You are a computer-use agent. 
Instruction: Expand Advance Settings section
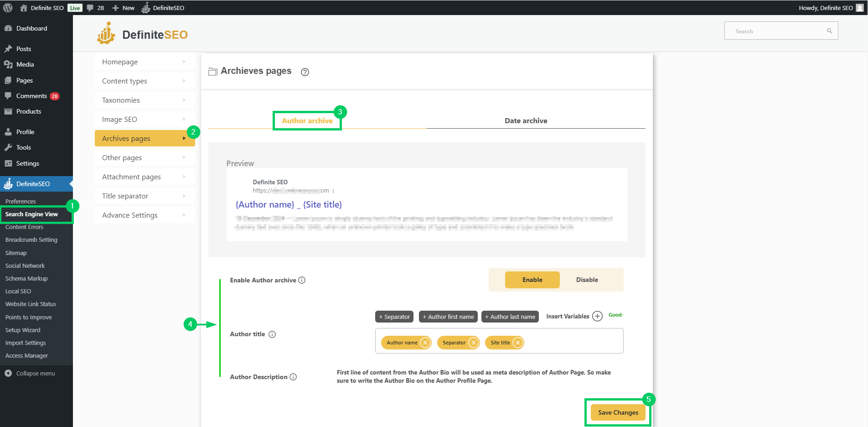[145, 215]
